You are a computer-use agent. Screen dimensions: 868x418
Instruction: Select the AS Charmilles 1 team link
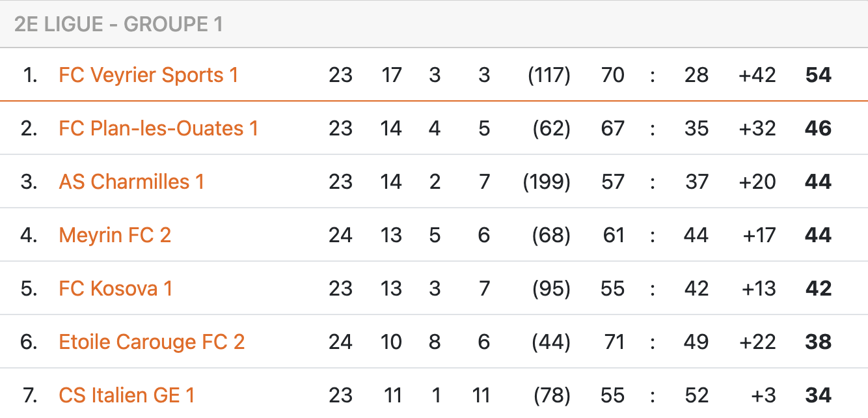pyautogui.click(x=131, y=182)
